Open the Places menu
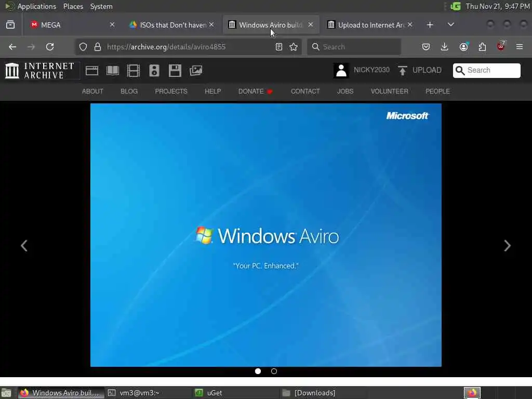The height and width of the screenshot is (399, 532). click(73, 6)
